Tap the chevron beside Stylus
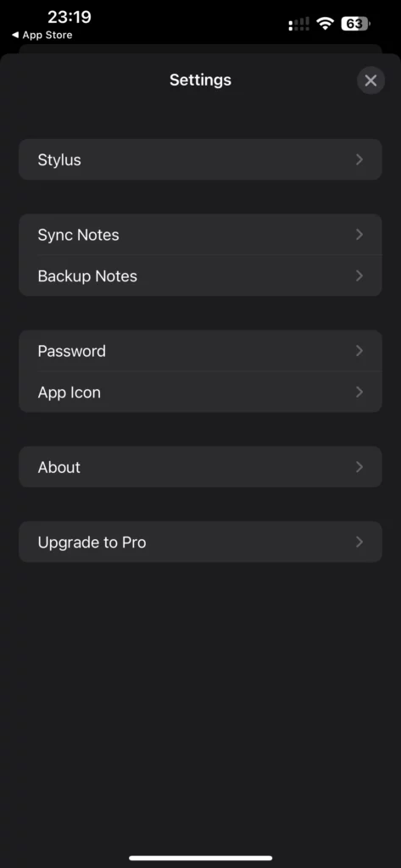Screen dimensions: 401x868 359,159
